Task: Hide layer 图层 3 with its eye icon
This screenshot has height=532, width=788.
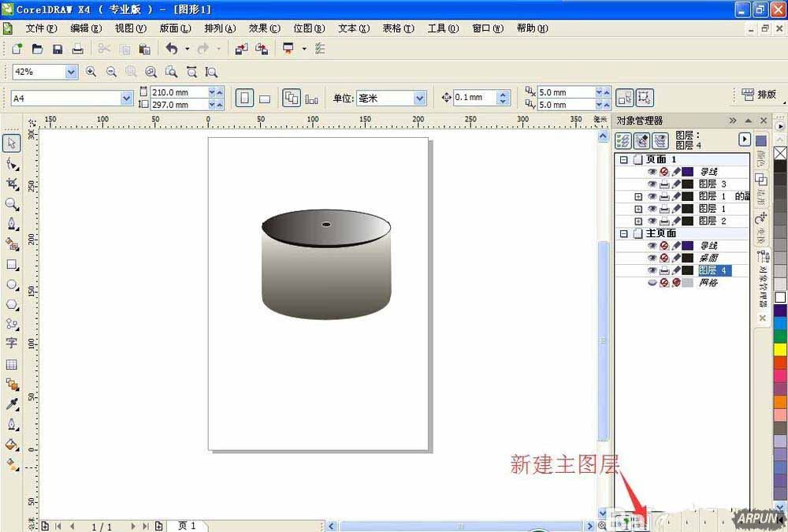Action: click(x=652, y=184)
